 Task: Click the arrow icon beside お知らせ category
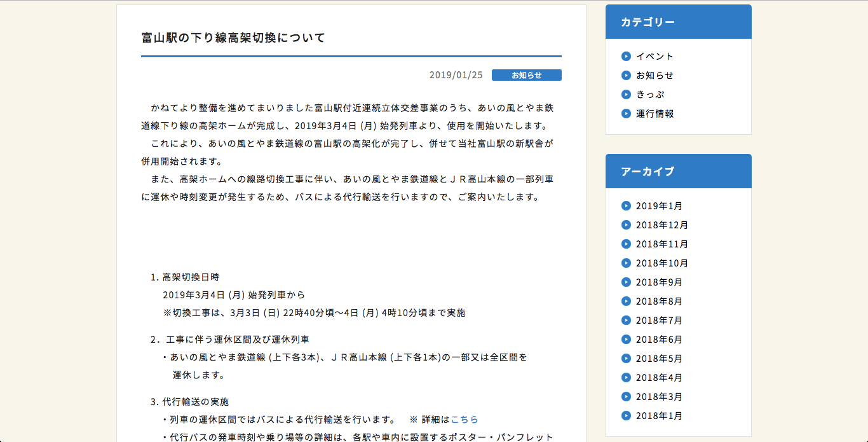point(626,75)
